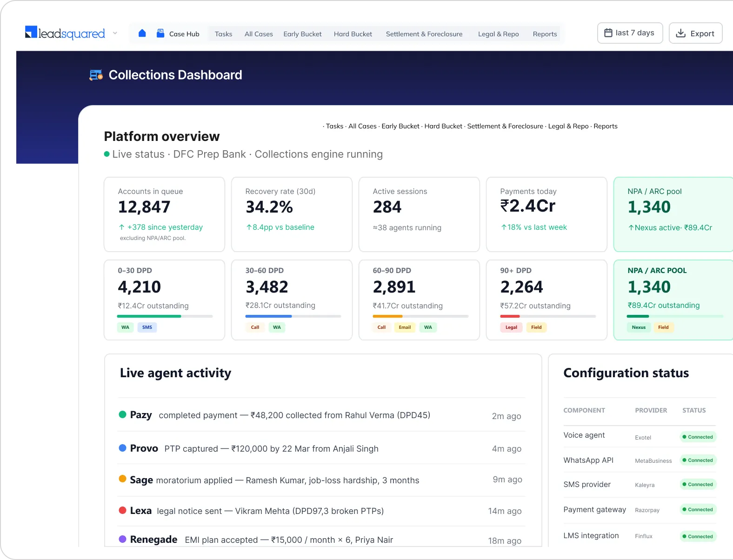Click the Connected badge for LMS integration
This screenshot has height=560, width=733.
[x=698, y=536]
